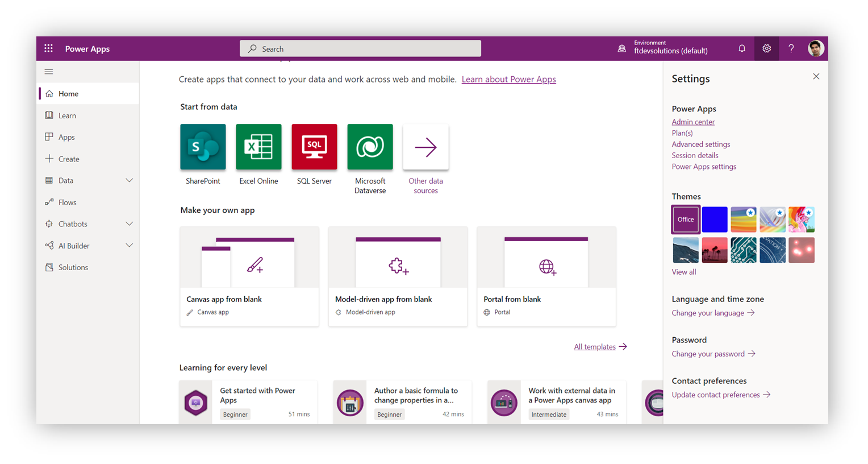This screenshot has height=464, width=868.
Task: Open the settings gear icon
Action: 766,48
